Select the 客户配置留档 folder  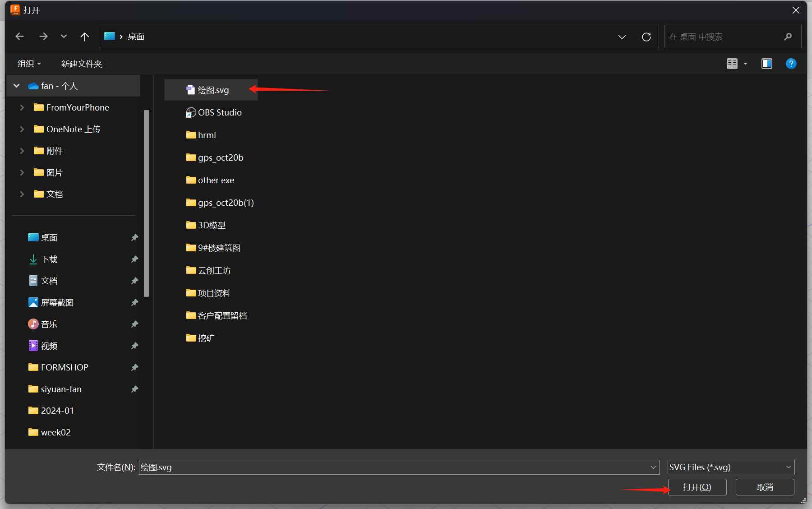coord(217,315)
